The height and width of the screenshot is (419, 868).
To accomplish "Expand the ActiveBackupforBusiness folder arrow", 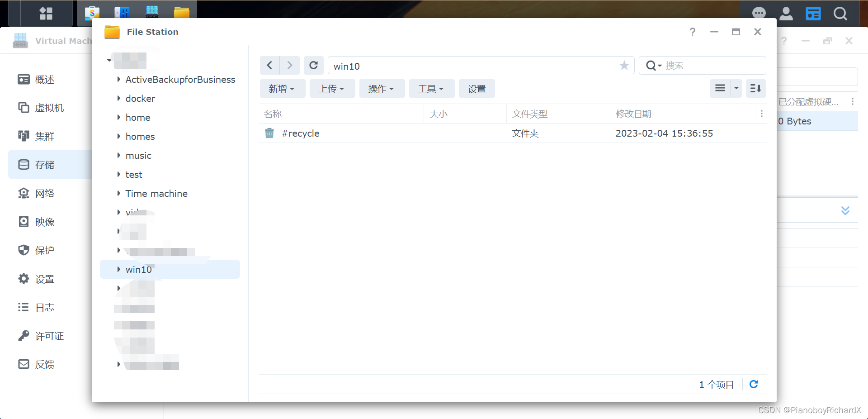I will pyautogui.click(x=119, y=79).
